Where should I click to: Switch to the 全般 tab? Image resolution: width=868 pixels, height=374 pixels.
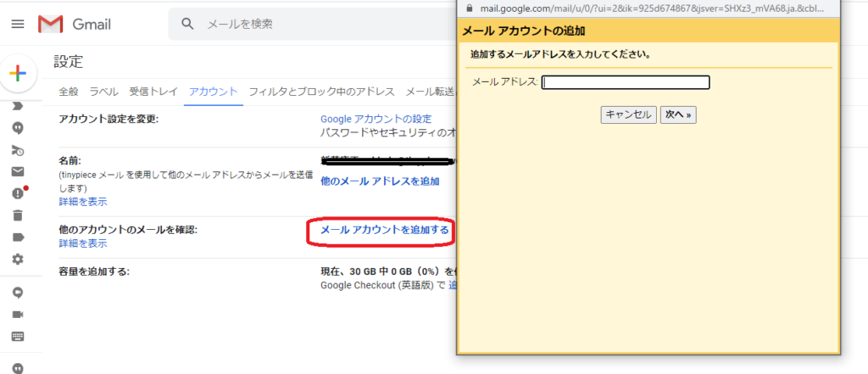pos(69,92)
